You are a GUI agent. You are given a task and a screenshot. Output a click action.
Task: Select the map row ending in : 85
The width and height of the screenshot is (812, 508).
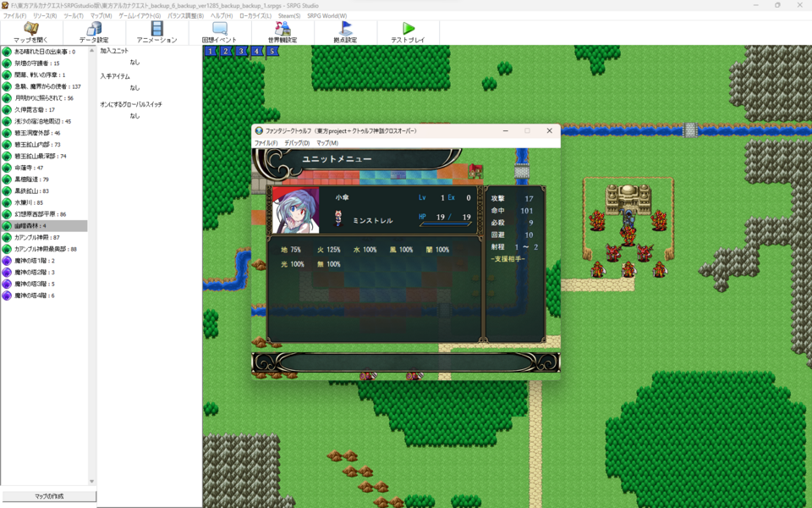[x=44, y=202]
